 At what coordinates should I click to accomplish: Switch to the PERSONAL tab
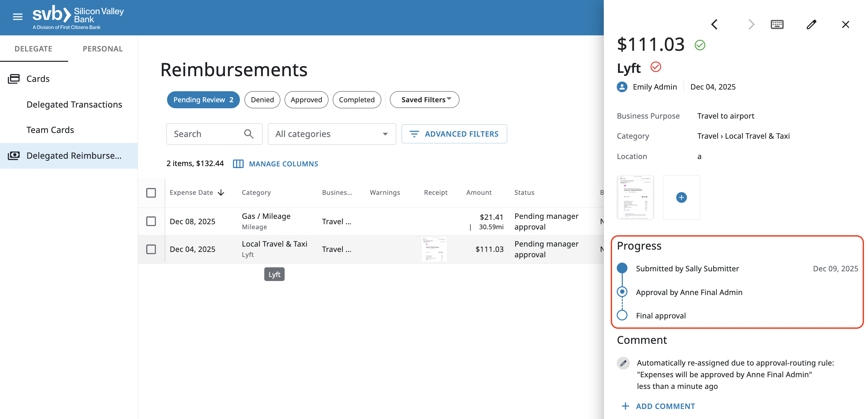pyautogui.click(x=103, y=48)
